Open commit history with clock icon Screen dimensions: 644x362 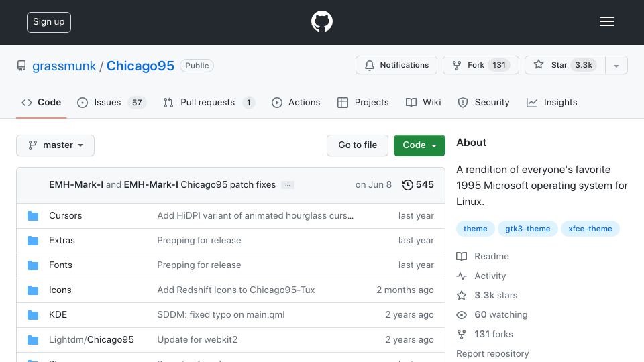coord(418,185)
